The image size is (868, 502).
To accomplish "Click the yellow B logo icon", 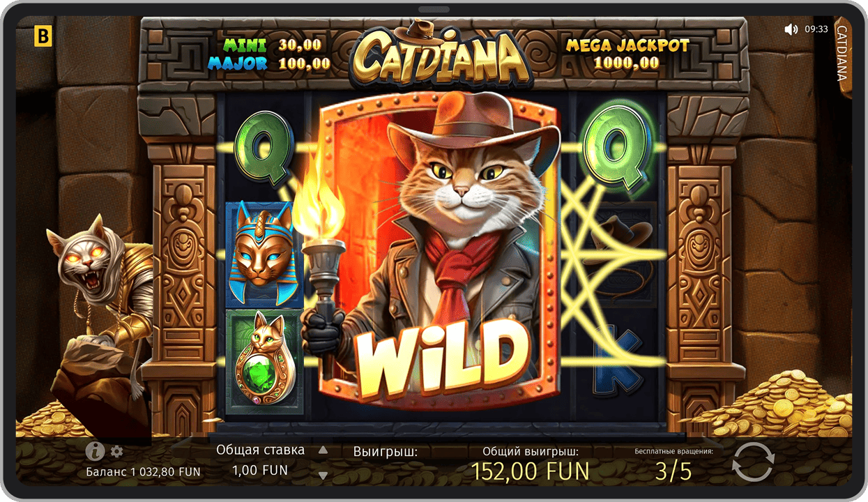I will tap(43, 37).
